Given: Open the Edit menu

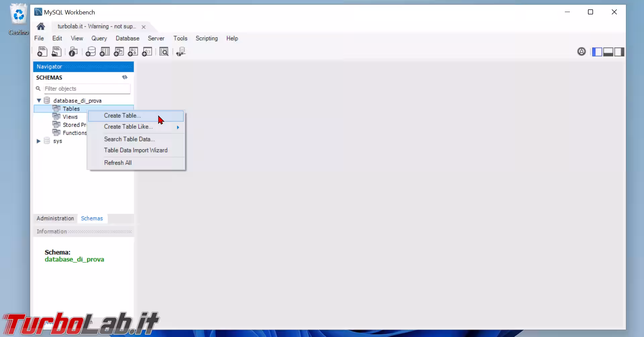Looking at the screenshot, I should tap(57, 38).
